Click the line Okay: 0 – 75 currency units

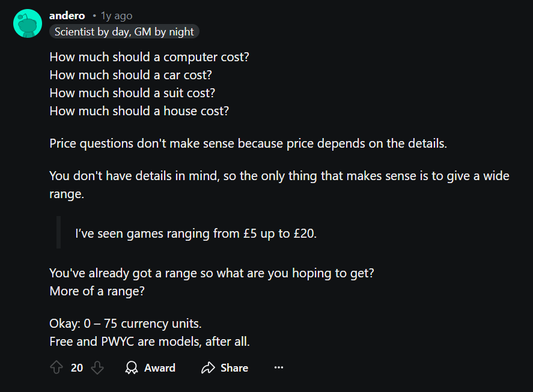point(126,324)
